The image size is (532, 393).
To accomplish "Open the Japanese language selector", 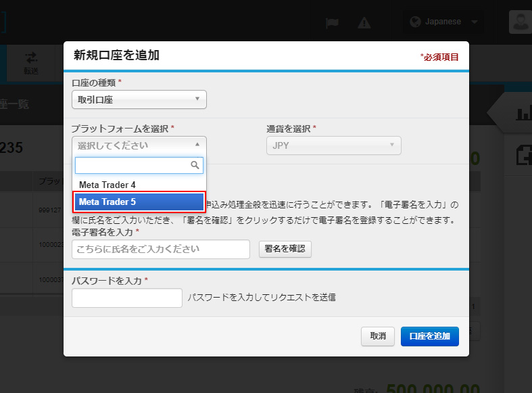I will click(443, 22).
